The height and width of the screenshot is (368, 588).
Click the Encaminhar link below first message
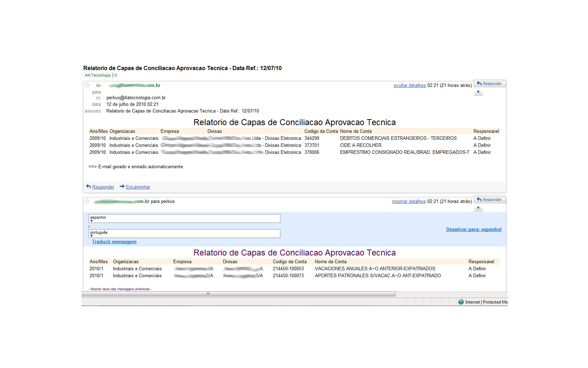138,187
